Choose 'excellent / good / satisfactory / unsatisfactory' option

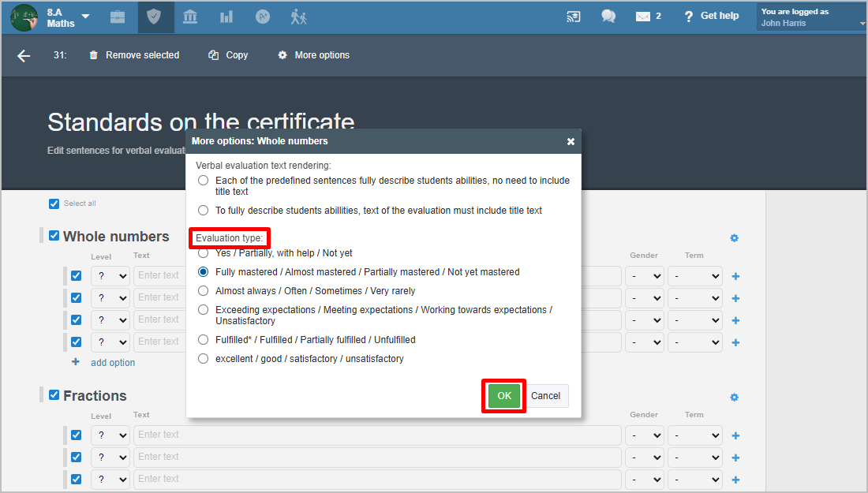[204, 359]
